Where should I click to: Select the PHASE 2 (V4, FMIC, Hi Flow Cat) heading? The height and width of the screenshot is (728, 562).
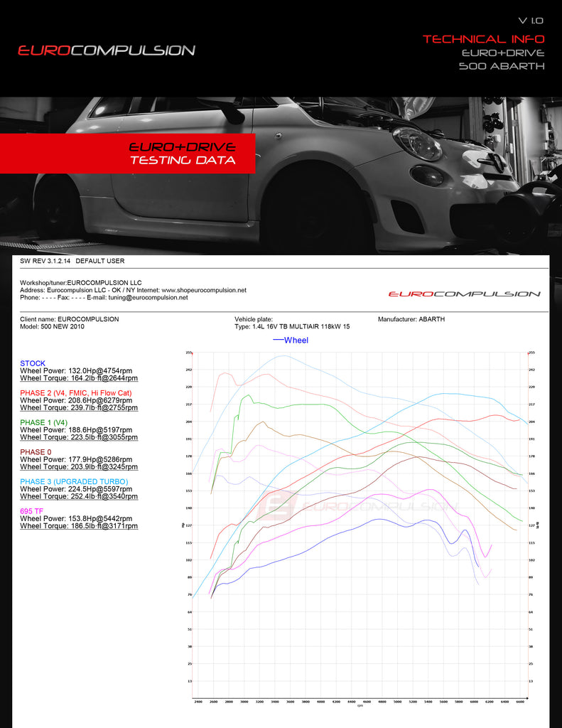75,392
